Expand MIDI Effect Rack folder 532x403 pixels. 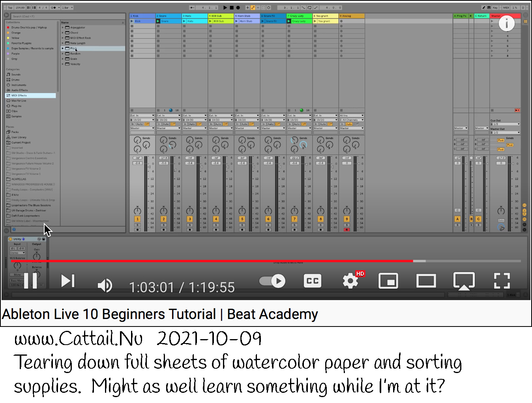pos(63,38)
